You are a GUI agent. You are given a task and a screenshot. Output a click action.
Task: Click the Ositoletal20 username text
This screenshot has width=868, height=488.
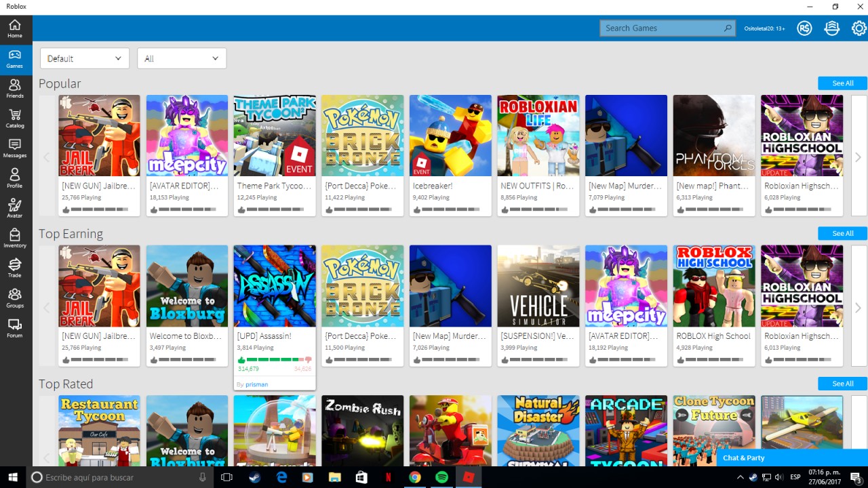[x=764, y=28]
